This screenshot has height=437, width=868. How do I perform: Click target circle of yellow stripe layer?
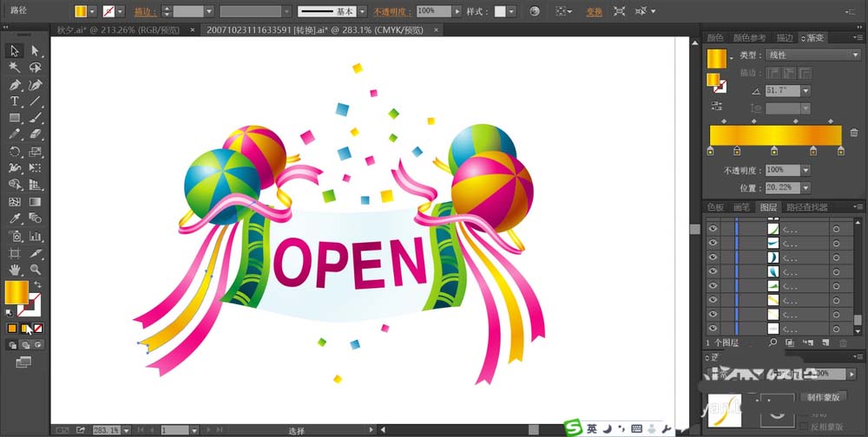[x=836, y=300]
